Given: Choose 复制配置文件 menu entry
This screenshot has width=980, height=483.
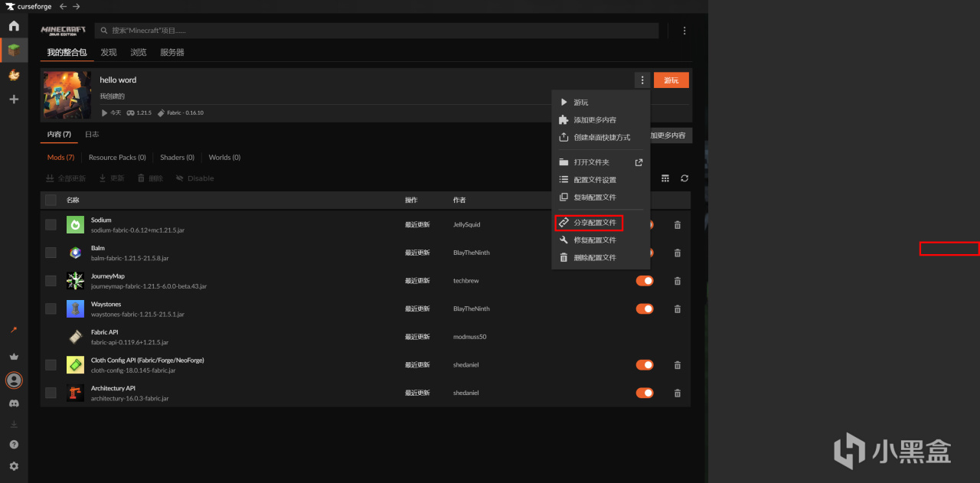Looking at the screenshot, I should (601, 197).
